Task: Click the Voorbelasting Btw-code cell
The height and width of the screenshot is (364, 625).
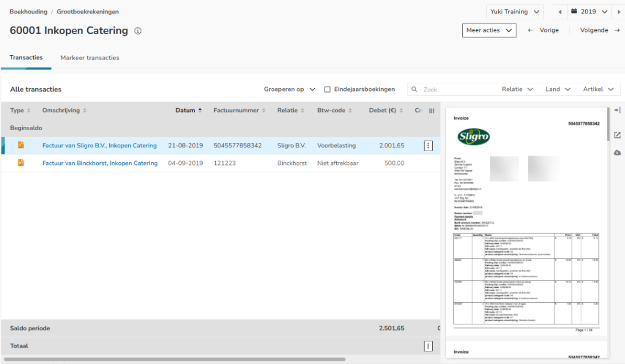Action: tap(336, 146)
